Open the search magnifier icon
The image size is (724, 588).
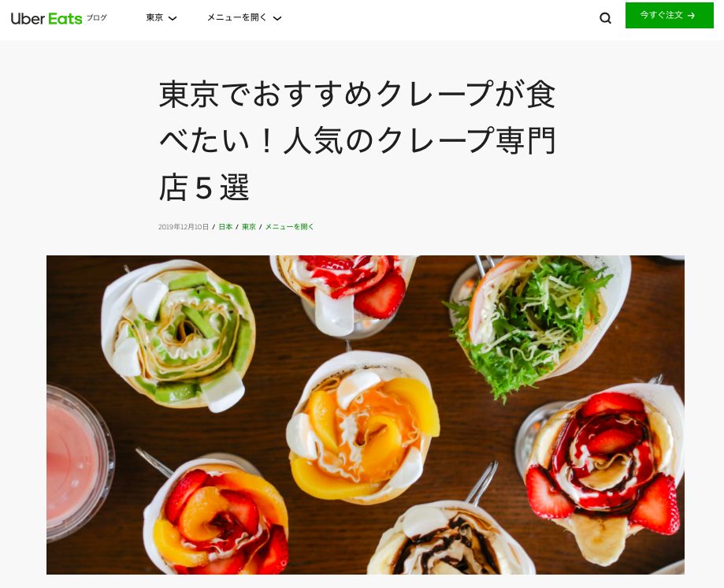click(x=605, y=18)
